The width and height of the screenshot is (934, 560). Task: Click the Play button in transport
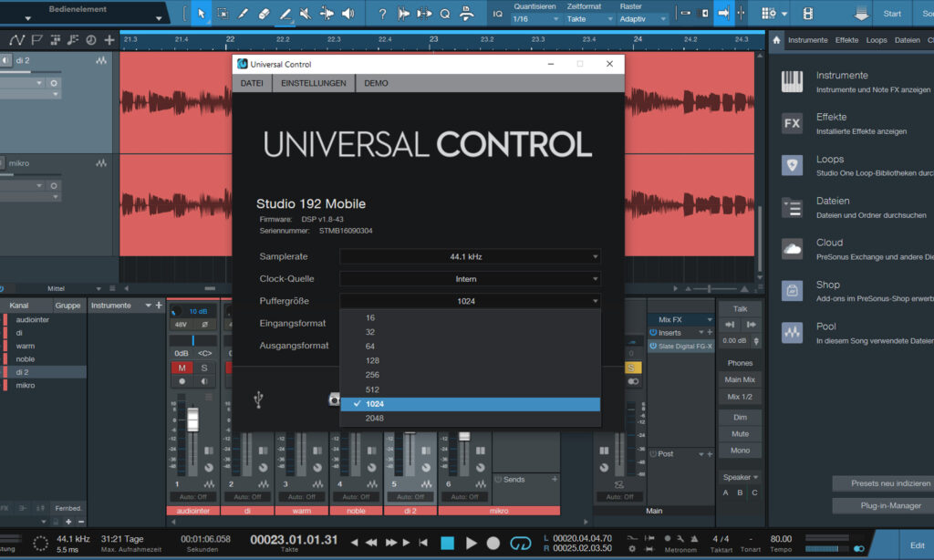tap(472, 543)
